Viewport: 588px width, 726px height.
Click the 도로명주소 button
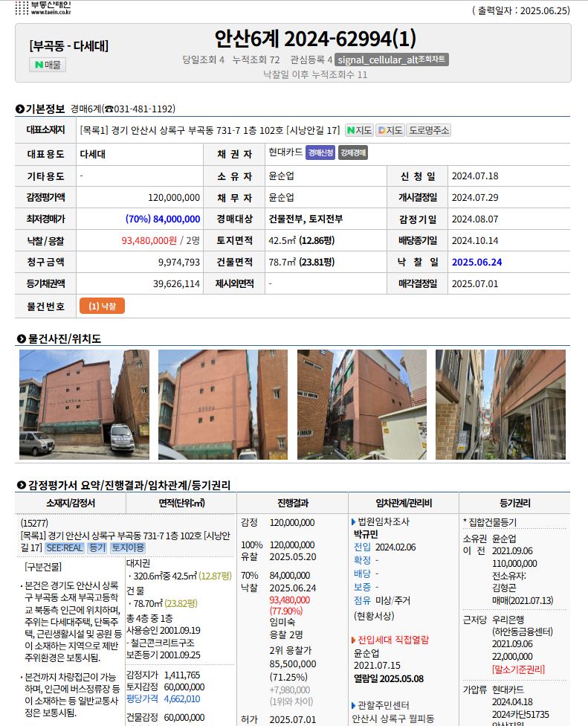(x=429, y=130)
